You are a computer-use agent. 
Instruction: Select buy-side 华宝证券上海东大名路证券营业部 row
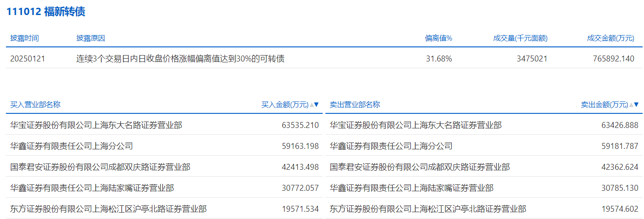point(165,125)
